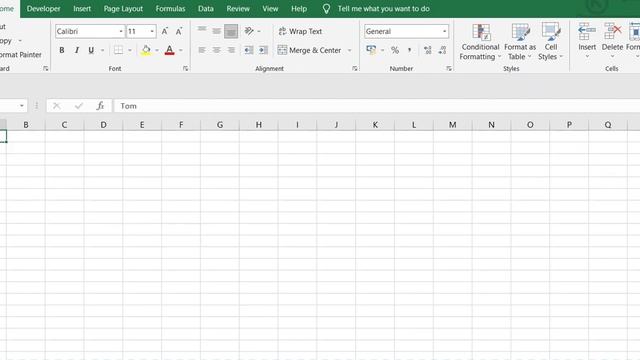Confirm formula bar entry checkmark
The width and height of the screenshot is (640, 360).
tap(79, 106)
